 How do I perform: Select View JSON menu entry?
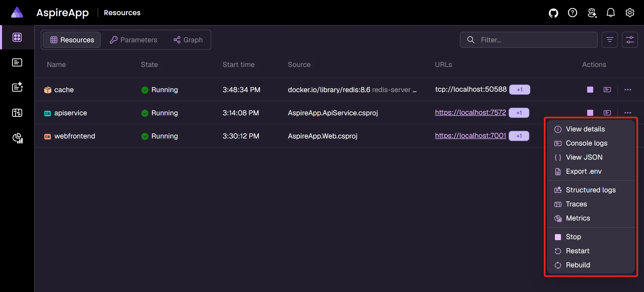click(x=591, y=157)
